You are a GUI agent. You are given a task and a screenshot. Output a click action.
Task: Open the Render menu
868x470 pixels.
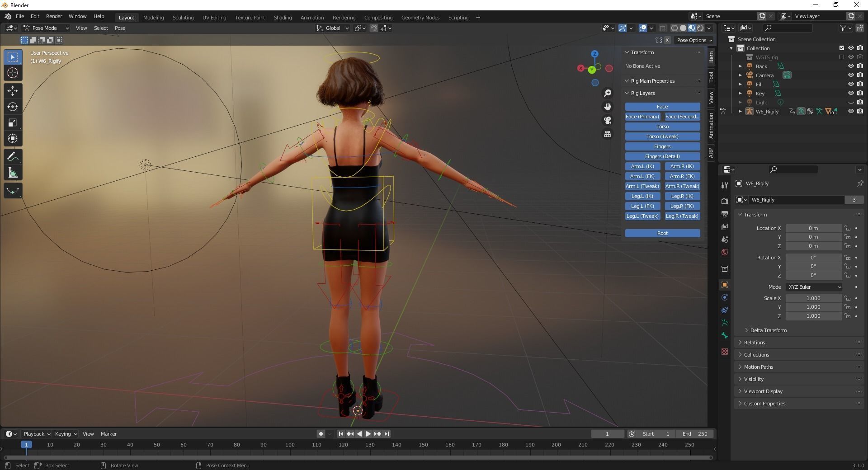(54, 16)
